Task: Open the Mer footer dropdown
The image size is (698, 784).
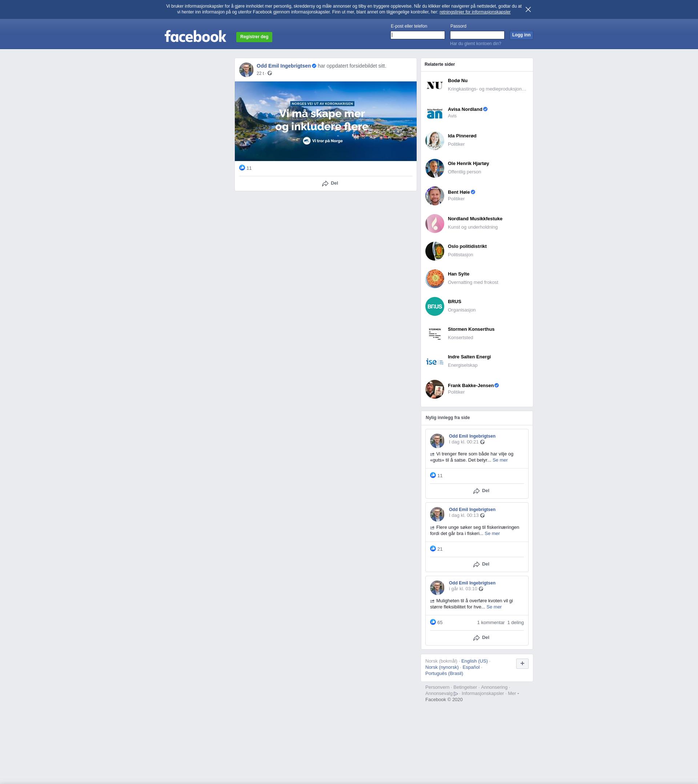Action: pos(513,693)
